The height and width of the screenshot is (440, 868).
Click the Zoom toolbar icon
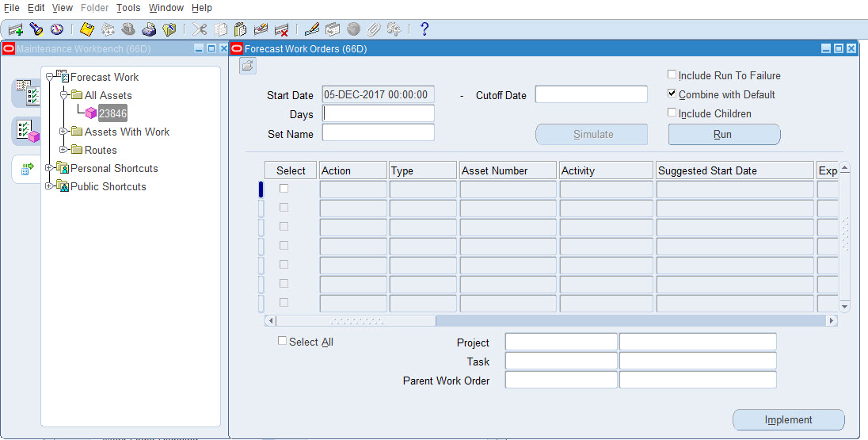[332, 29]
